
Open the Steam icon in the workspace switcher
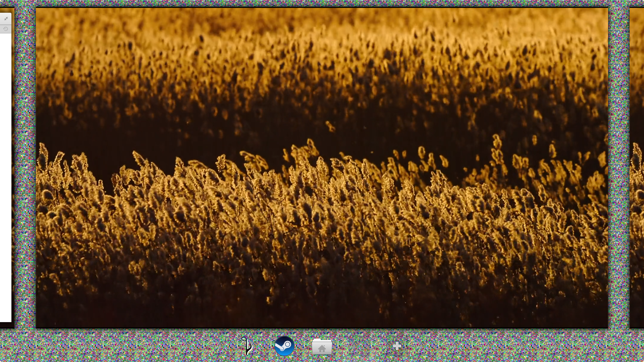[284, 346]
